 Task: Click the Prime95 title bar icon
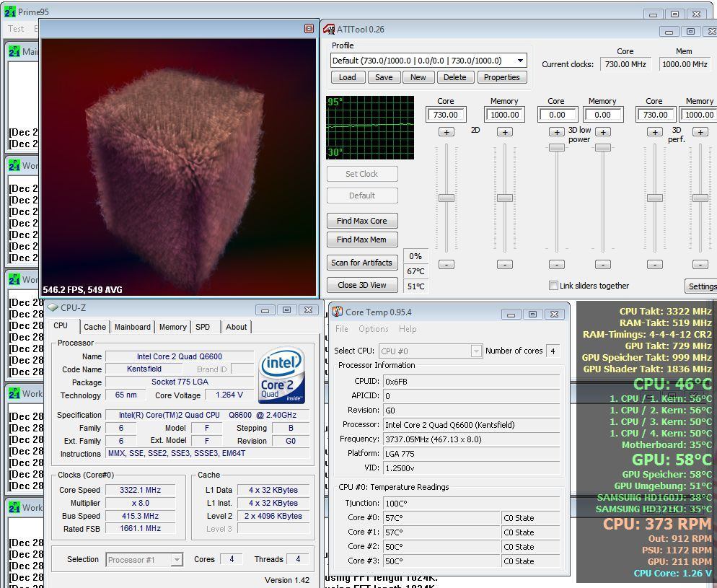coord(9,12)
